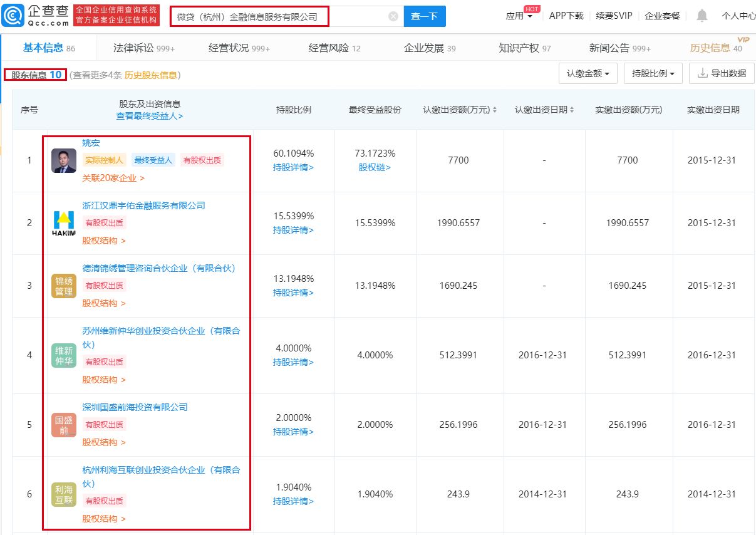The width and height of the screenshot is (756, 535).
Task: Click 姚宏 profile photo
Action: pyautogui.click(x=64, y=161)
